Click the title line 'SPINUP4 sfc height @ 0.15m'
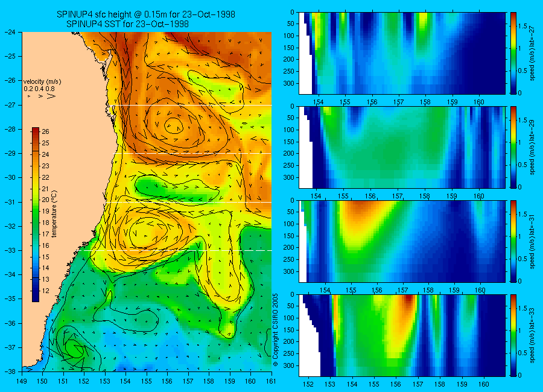The height and width of the screenshot is (392, 543). click(x=146, y=14)
